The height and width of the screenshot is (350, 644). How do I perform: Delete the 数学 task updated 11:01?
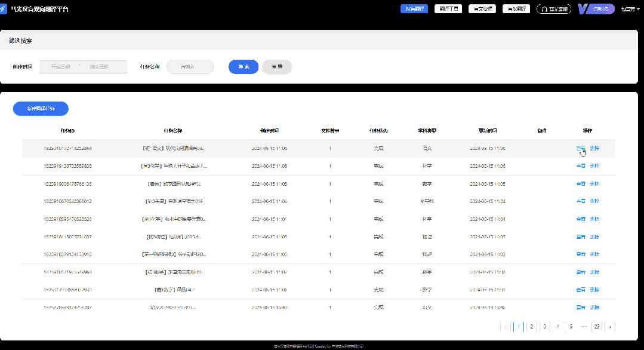[x=594, y=290]
